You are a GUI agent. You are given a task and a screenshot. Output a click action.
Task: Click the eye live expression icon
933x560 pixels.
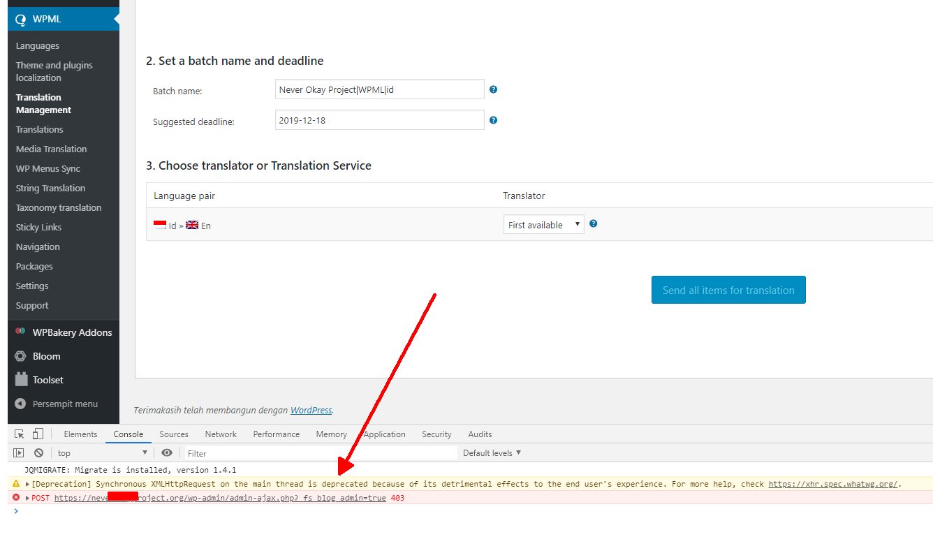[x=167, y=452]
